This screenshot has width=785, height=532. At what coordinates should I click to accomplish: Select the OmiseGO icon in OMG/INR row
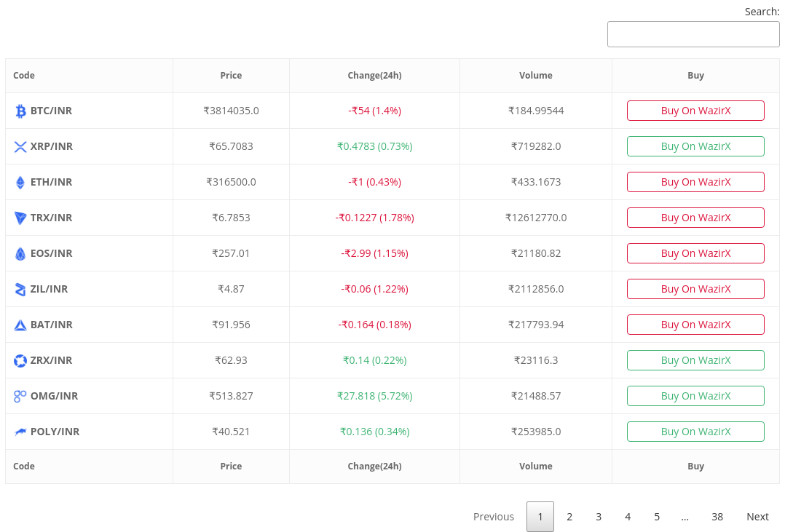pyautogui.click(x=20, y=396)
